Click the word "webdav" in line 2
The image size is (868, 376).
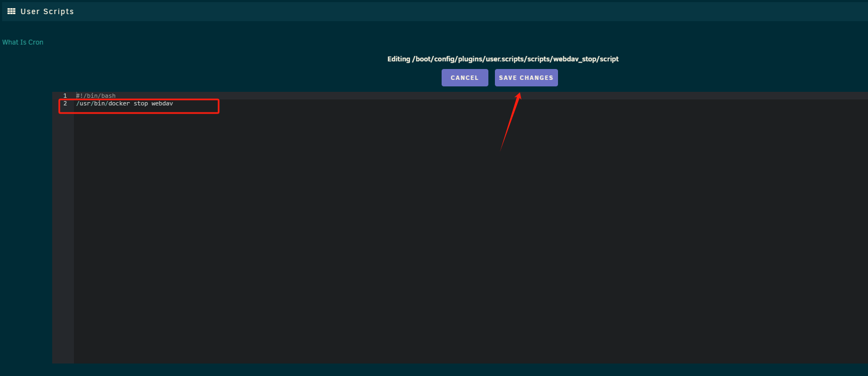(162, 103)
